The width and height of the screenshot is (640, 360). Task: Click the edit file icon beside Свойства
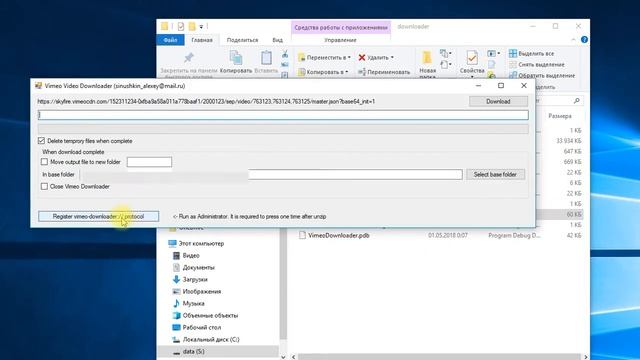click(491, 64)
